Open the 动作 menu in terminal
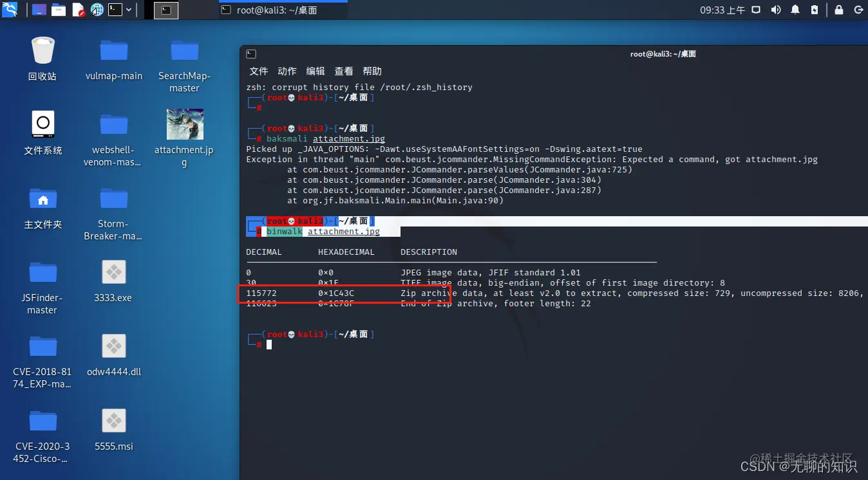The image size is (868, 480). click(287, 71)
